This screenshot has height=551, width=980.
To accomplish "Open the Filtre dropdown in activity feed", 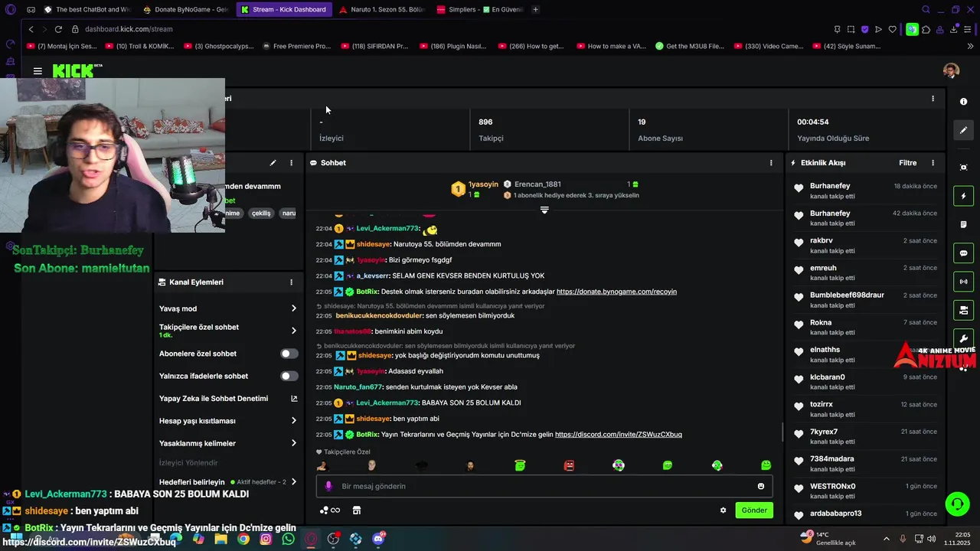I will pyautogui.click(x=907, y=163).
